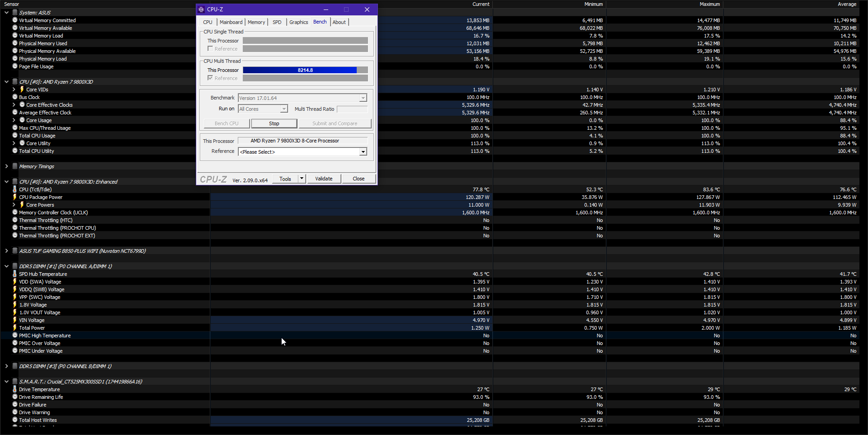
Task: Toggle the CPU Single Thread Reference checkbox
Action: click(x=210, y=48)
